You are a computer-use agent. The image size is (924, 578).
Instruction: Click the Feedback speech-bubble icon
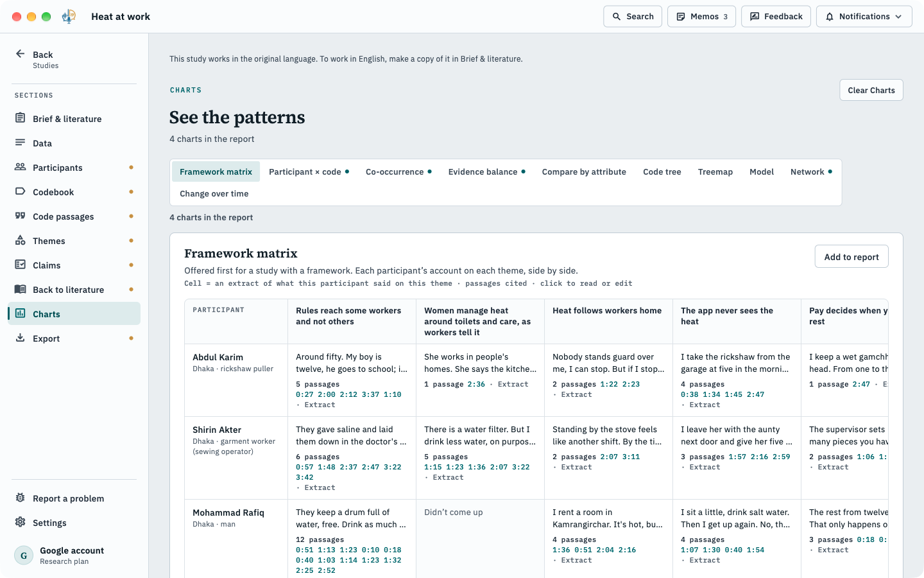[x=755, y=17]
